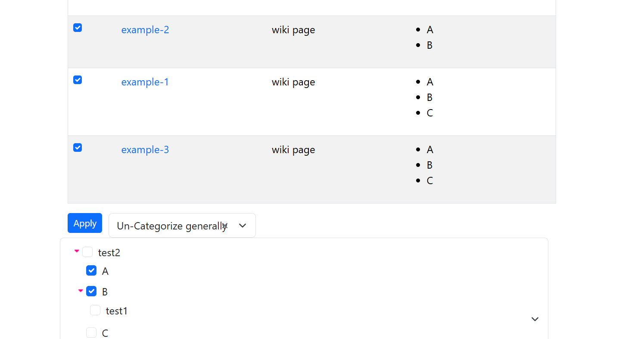
Task: Click the test2 label in the tree
Action: click(109, 253)
